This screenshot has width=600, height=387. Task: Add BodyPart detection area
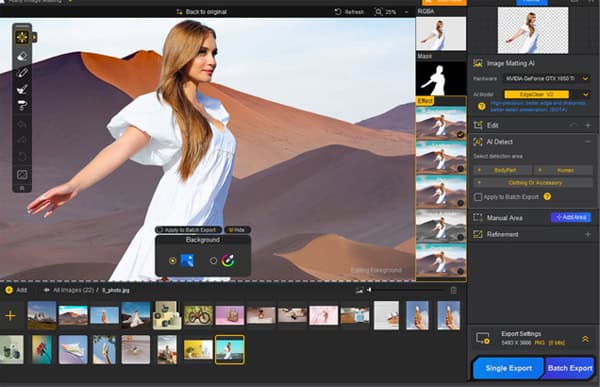click(x=502, y=170)
